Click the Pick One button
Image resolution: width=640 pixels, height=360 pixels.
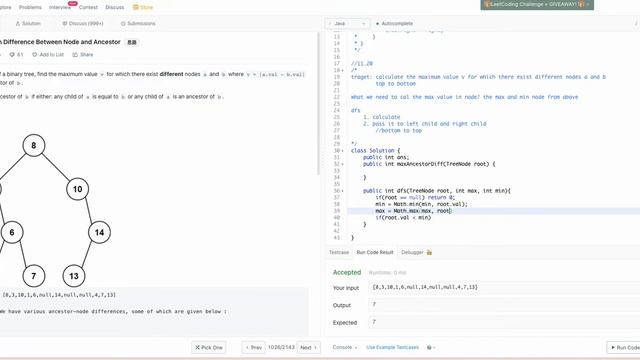[209, 347]
